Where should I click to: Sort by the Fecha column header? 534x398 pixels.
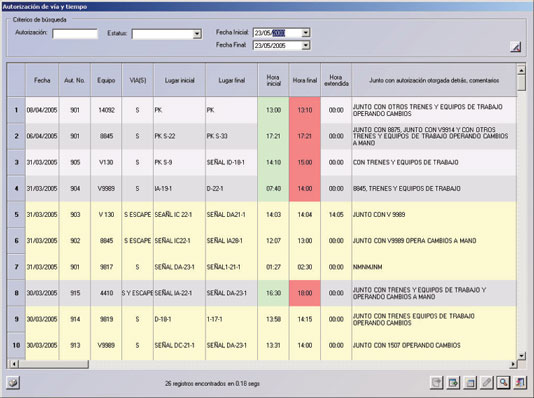(42, 80)
